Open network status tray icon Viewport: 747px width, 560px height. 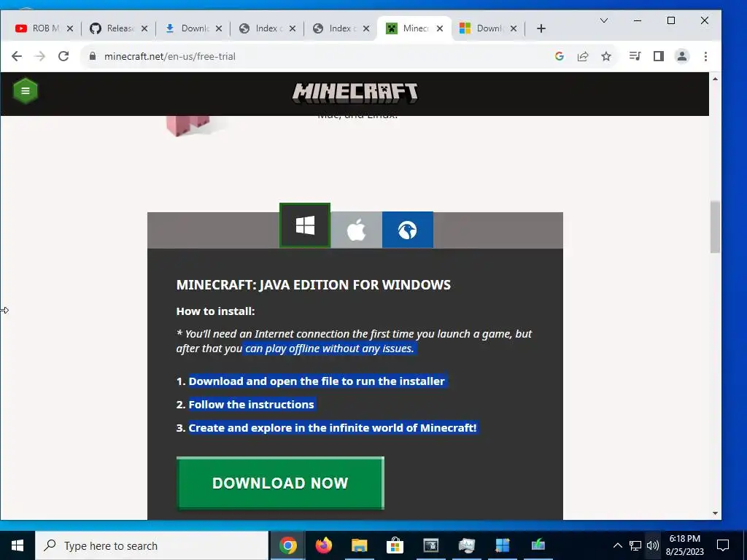pos(635,545)
